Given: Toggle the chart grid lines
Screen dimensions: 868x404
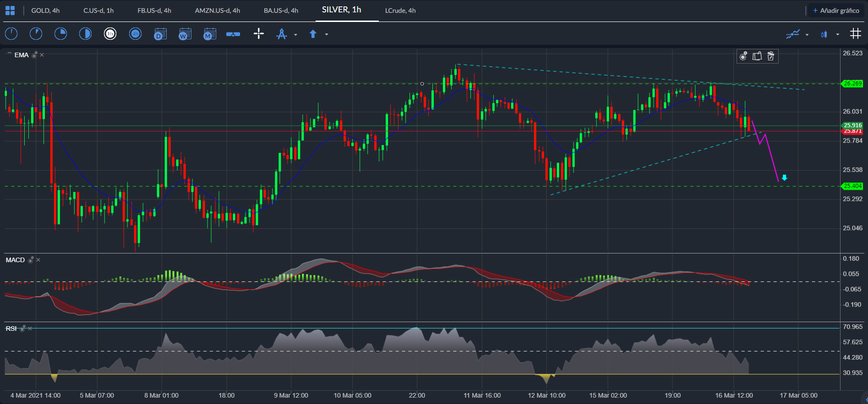Looking at the screenshot, I should 855,34.
